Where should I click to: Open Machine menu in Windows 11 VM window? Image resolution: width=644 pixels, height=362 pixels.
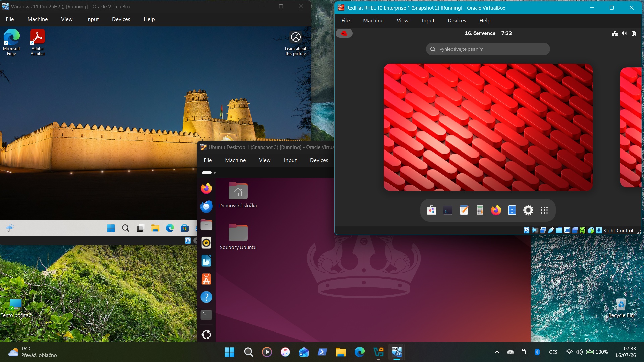(38, 19)
